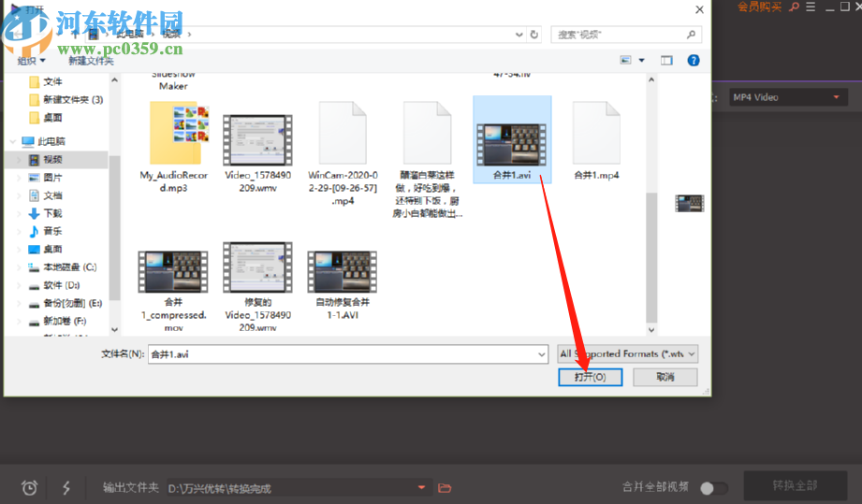Image resolution: width=862 pixels, height=504 pixels.
Task: Select 桌面 under 此电脑
Action: (x=46, y=250)
